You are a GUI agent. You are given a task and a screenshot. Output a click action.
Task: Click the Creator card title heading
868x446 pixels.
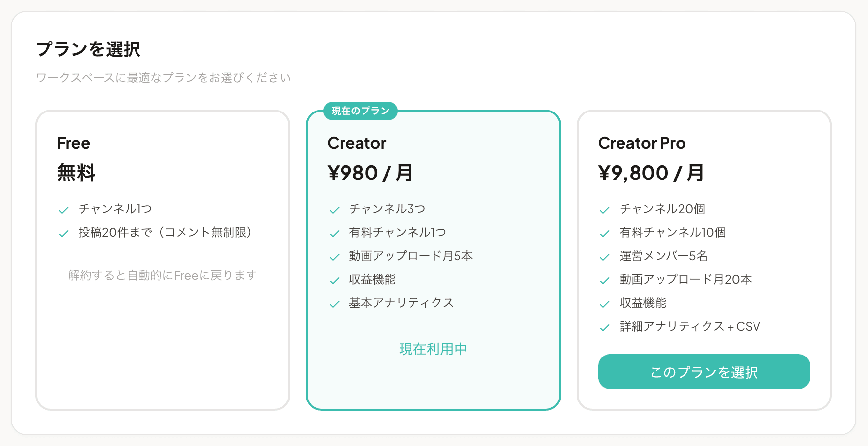pos(356,143)
